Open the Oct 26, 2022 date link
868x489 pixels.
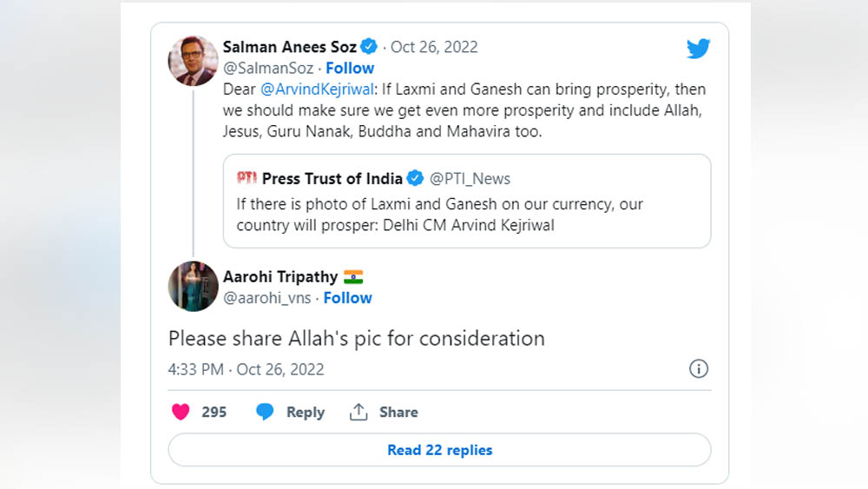tap(434, 47)
